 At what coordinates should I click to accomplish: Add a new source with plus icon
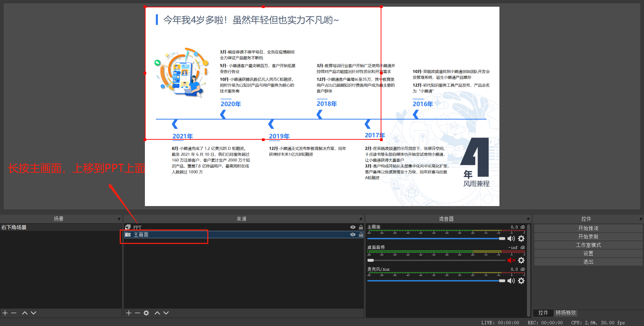pos(129,313)
